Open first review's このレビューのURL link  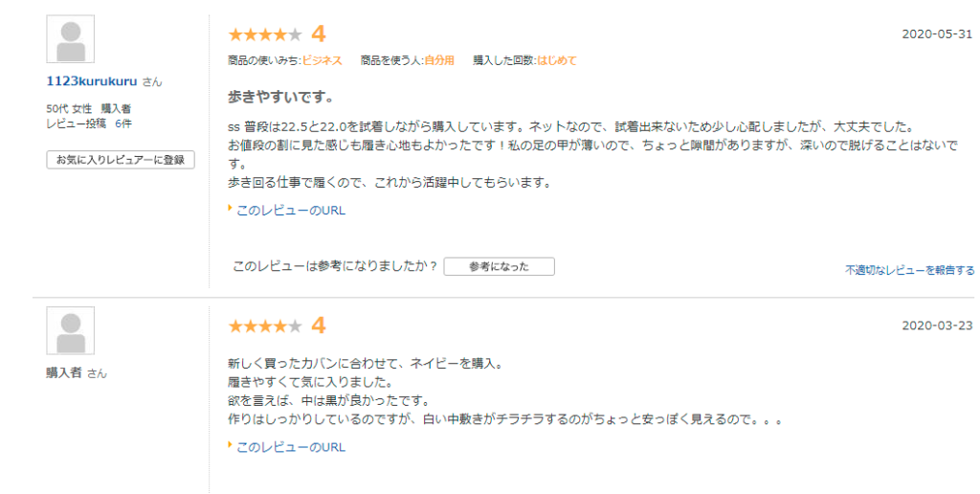coord(291,211)
